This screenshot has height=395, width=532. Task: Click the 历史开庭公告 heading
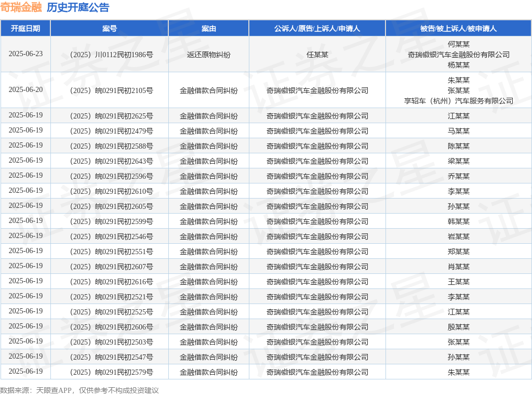pos(78,7)
